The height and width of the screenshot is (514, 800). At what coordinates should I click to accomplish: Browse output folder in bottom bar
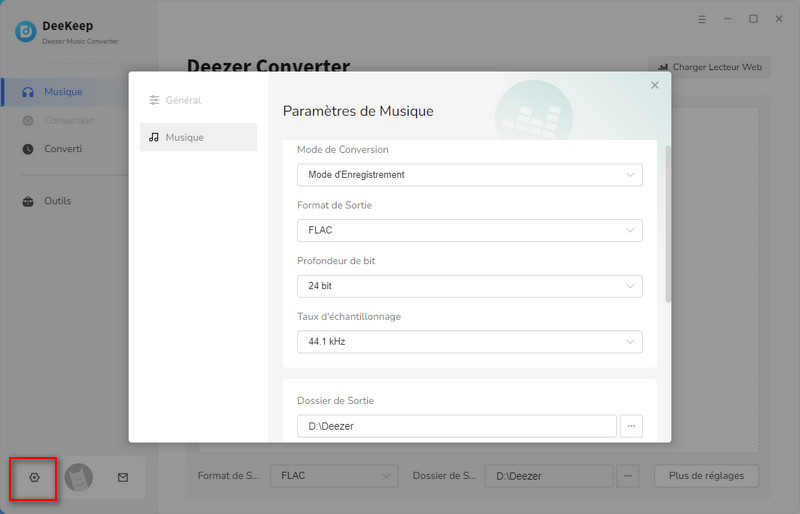[628, 476]
